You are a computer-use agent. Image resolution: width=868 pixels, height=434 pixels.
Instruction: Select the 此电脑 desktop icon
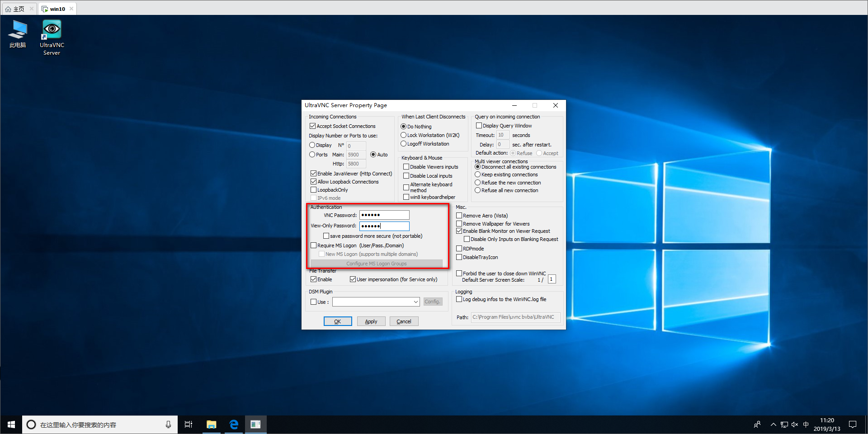click(18, 34)
